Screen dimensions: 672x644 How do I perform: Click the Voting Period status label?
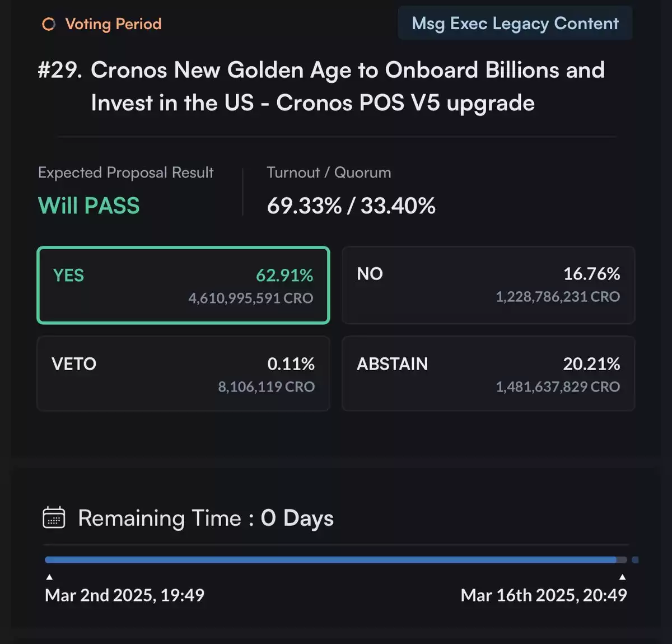tap(113, 24)
